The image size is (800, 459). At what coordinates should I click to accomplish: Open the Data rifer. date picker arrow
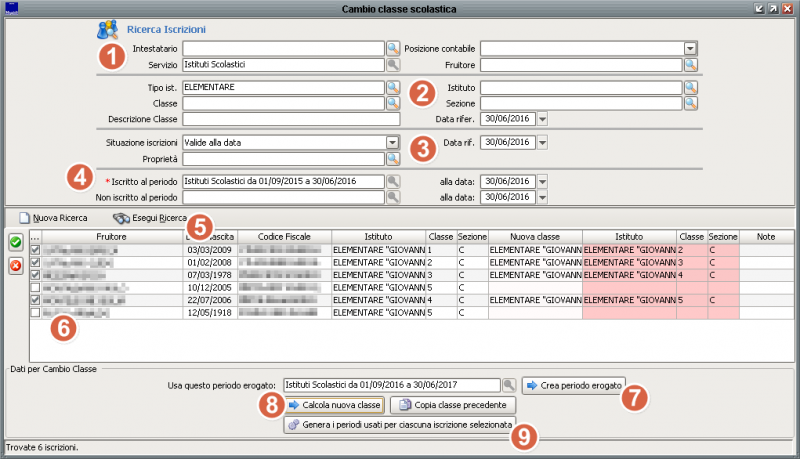542,119
